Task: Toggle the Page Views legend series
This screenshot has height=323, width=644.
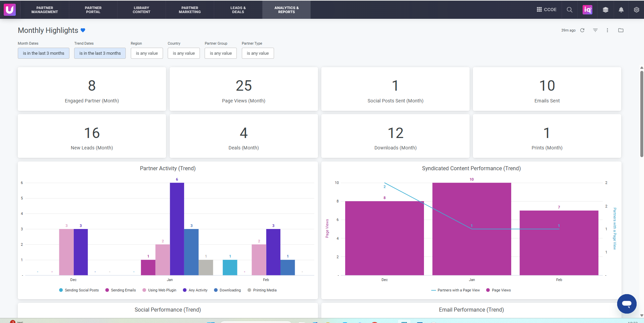Action: [x=498, y=290]
